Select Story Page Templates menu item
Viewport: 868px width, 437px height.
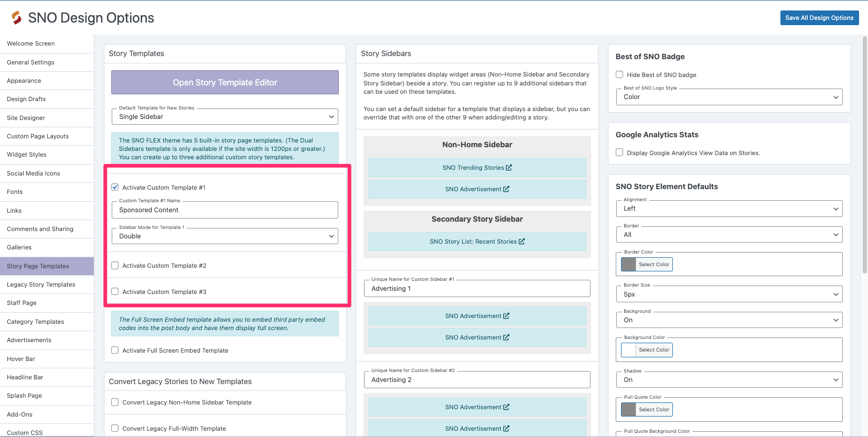tap(47, 266)
